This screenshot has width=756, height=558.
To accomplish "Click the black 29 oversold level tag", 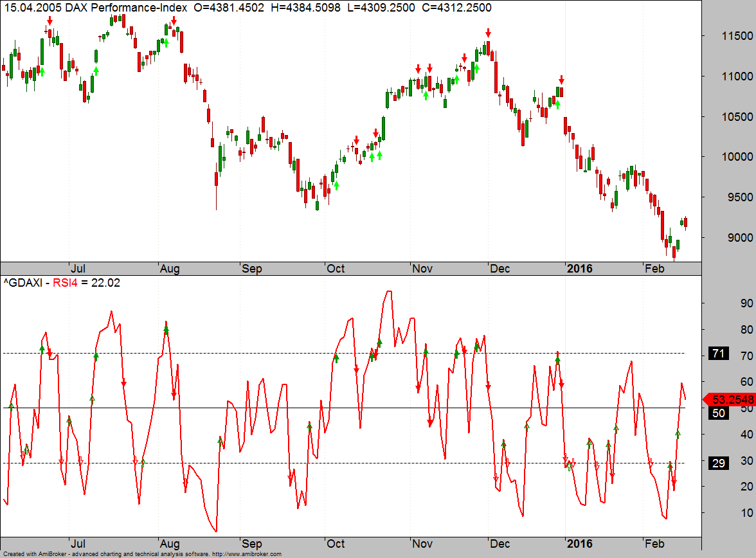I will pos(719,464).
